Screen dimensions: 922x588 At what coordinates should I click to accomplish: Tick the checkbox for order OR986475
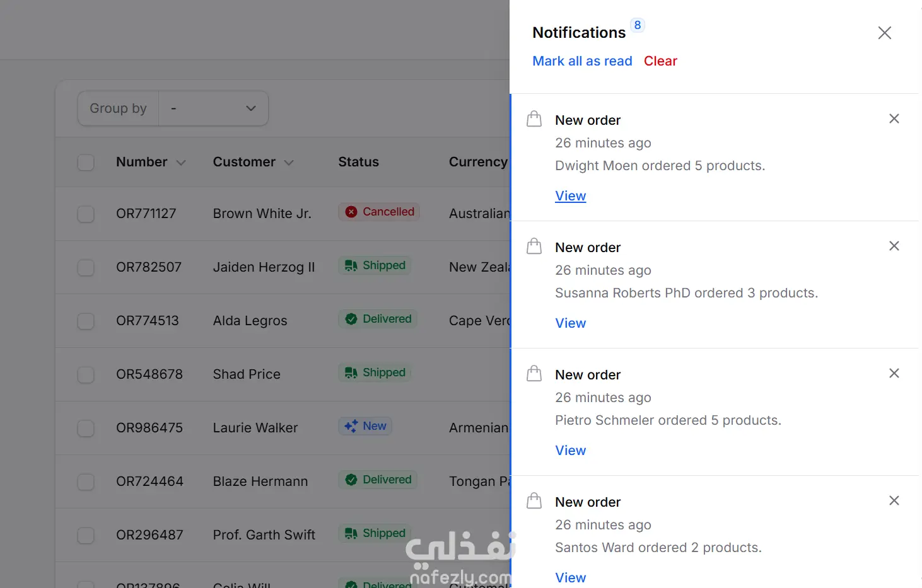click(86, 429)
